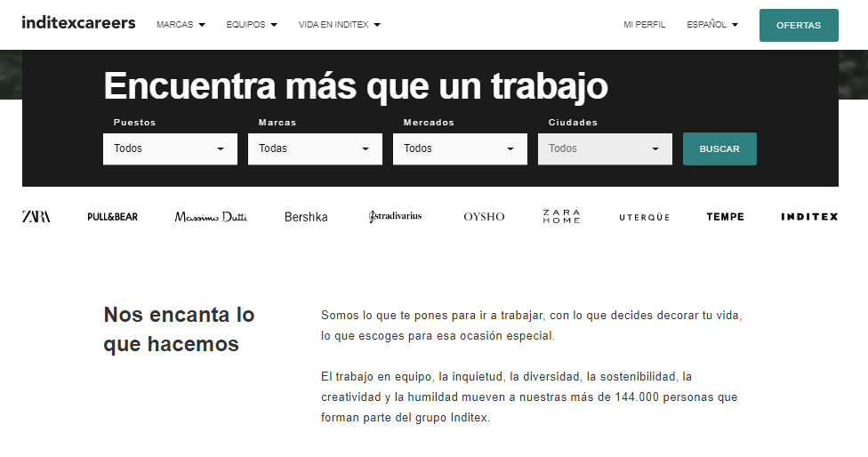Open the Marcas filter dropdown showing Todas
The image size is (868, 457).
pos(315,148)
